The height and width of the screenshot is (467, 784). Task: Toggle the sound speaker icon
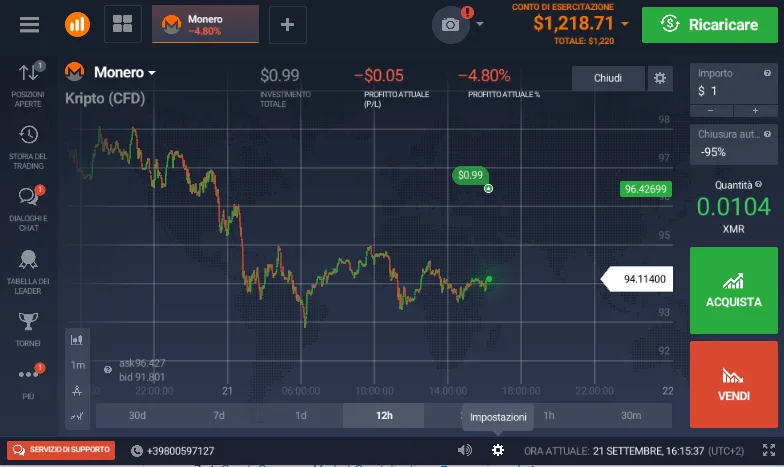[464, 450]
